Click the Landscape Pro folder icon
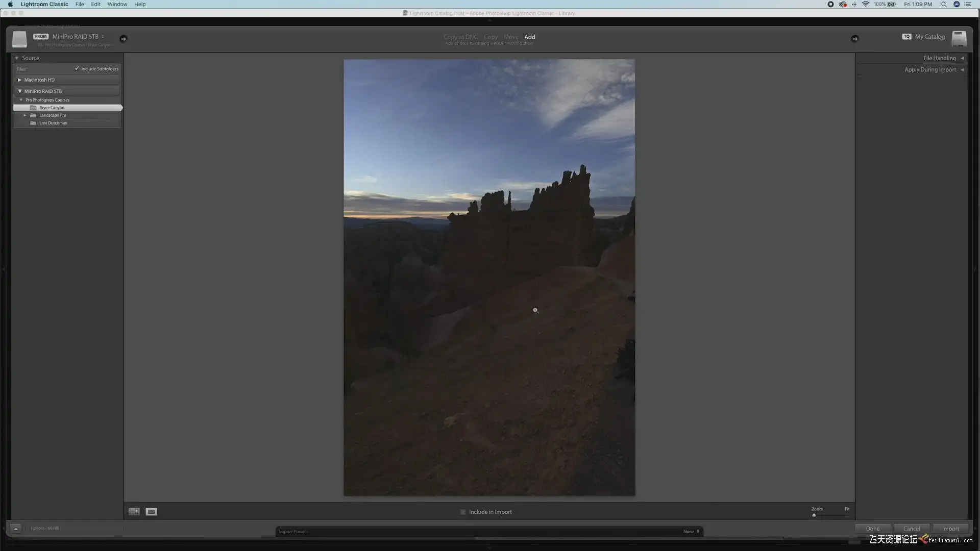This screenshot has height=551, width=980. [33, 115]
